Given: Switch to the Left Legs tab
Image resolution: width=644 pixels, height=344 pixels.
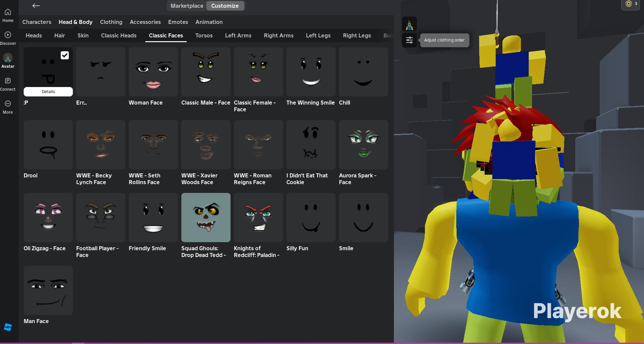Looking at the screenshot, I should tap(318, 35).
